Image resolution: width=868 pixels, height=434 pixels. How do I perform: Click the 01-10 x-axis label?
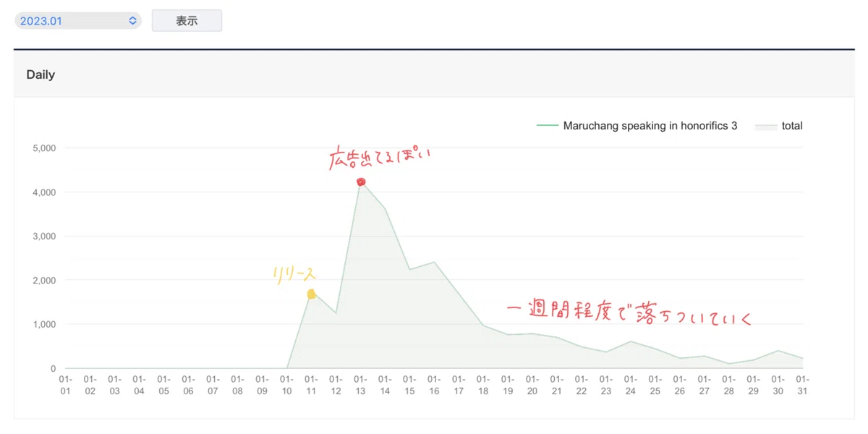[287, 385]
